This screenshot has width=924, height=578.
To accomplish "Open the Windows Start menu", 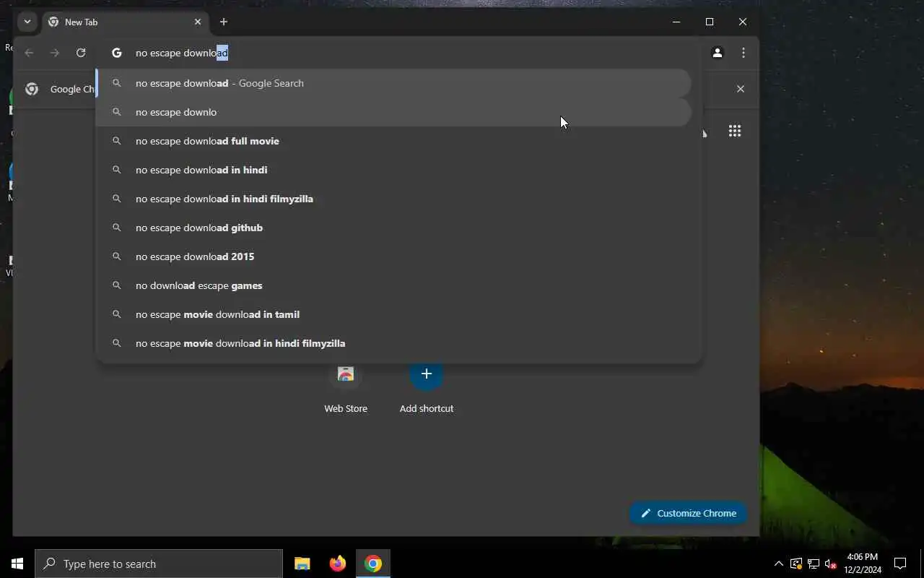I will tap(17, 564).
